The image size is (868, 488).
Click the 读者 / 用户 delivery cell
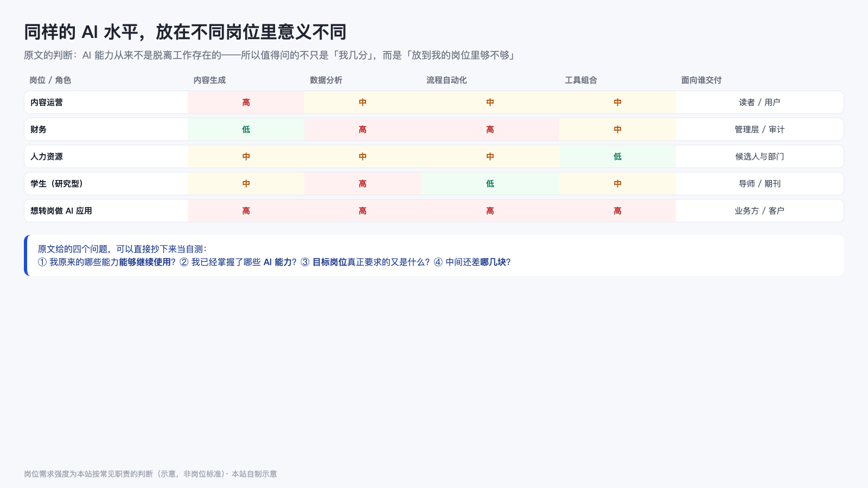[x=759, y=102]
